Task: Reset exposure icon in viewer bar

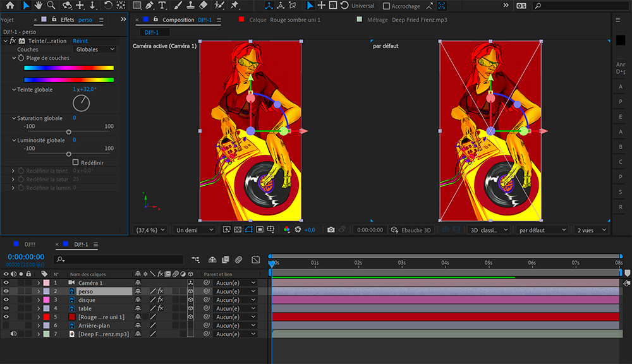Action: [x=298, y=230]
